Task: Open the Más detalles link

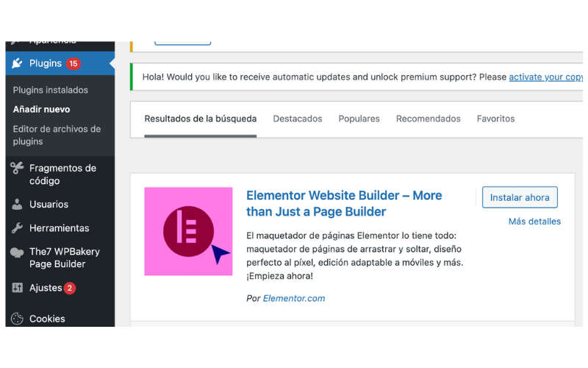Action: (x=534, y=222)
